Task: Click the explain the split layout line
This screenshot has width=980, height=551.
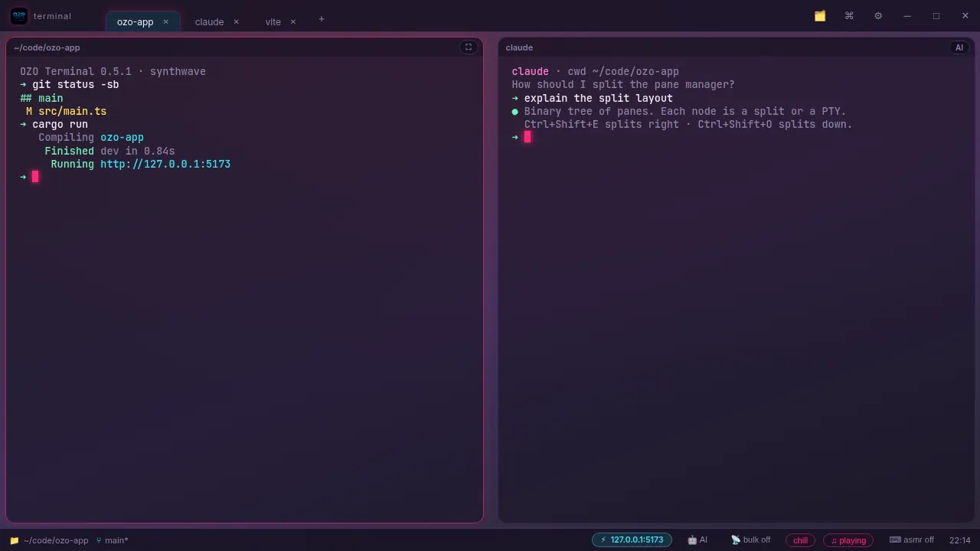Action: pyautogui.click(x=593, y=98)
